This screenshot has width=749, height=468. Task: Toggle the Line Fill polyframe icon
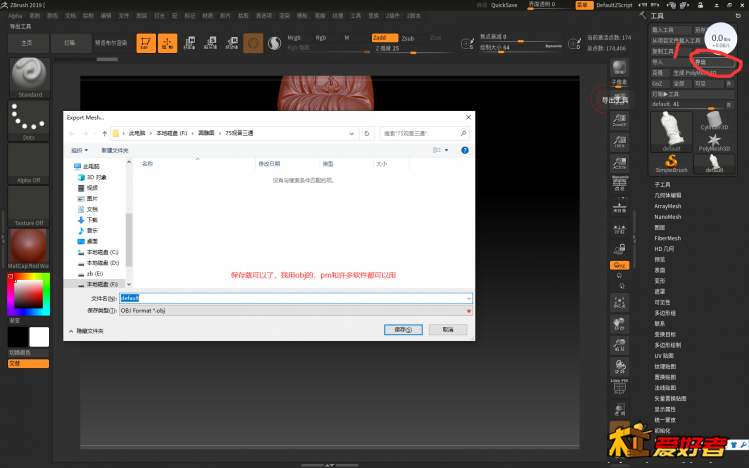(620, 387)
